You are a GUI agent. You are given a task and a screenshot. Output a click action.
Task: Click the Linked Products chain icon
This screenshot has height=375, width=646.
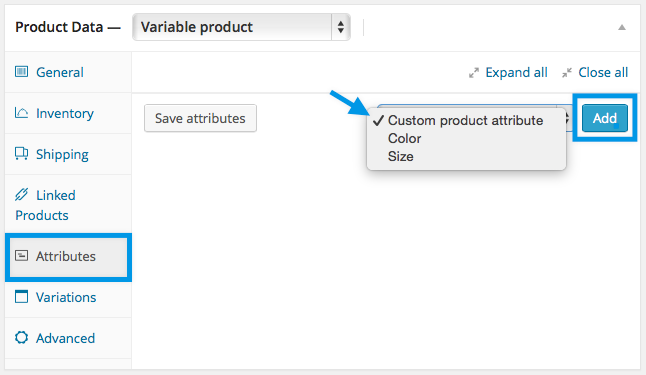point(21,194)
